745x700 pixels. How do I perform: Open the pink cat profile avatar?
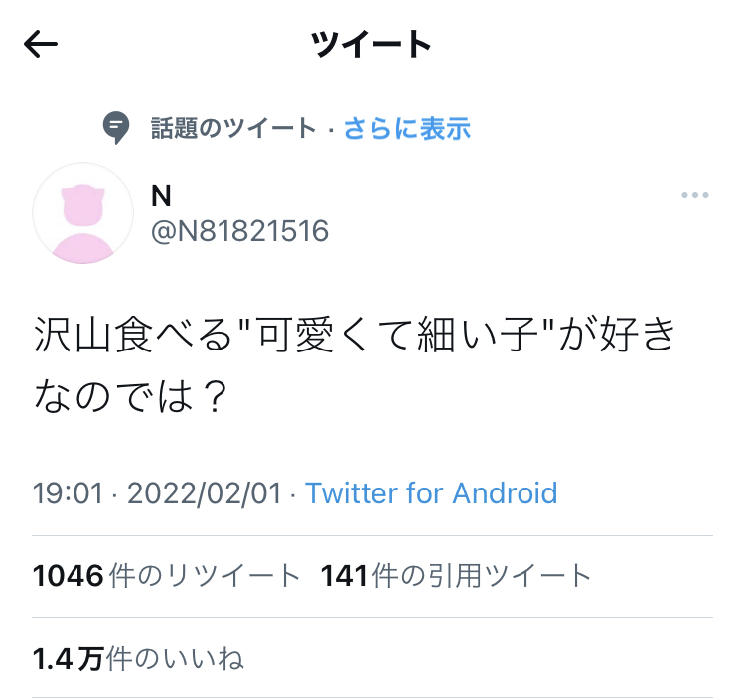pyautogui.click(x=83, y=213)
